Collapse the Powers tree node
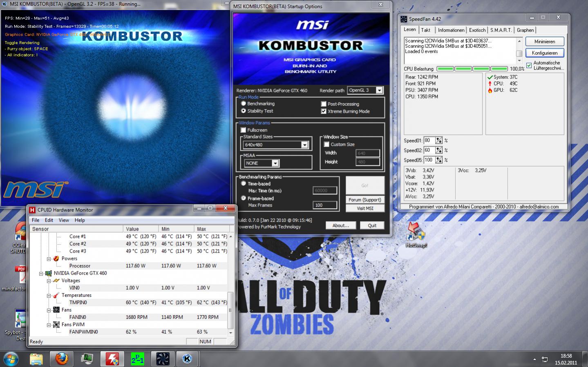The width and height of the screenshot is (588, 367). pos(49,259)
